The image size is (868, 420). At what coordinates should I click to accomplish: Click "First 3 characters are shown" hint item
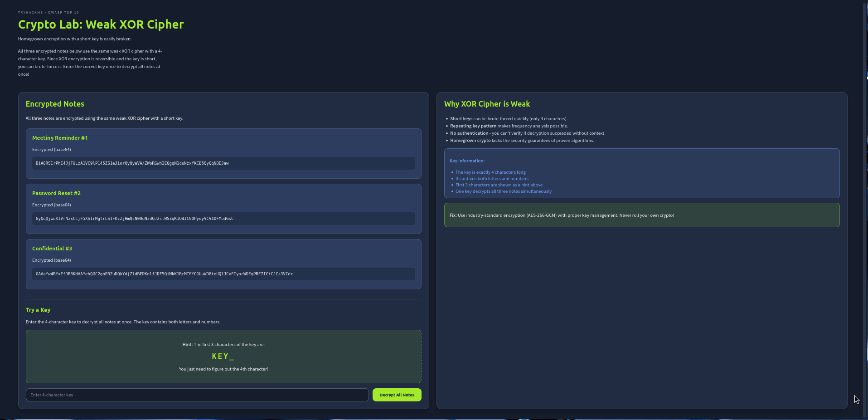coord(499,185)
